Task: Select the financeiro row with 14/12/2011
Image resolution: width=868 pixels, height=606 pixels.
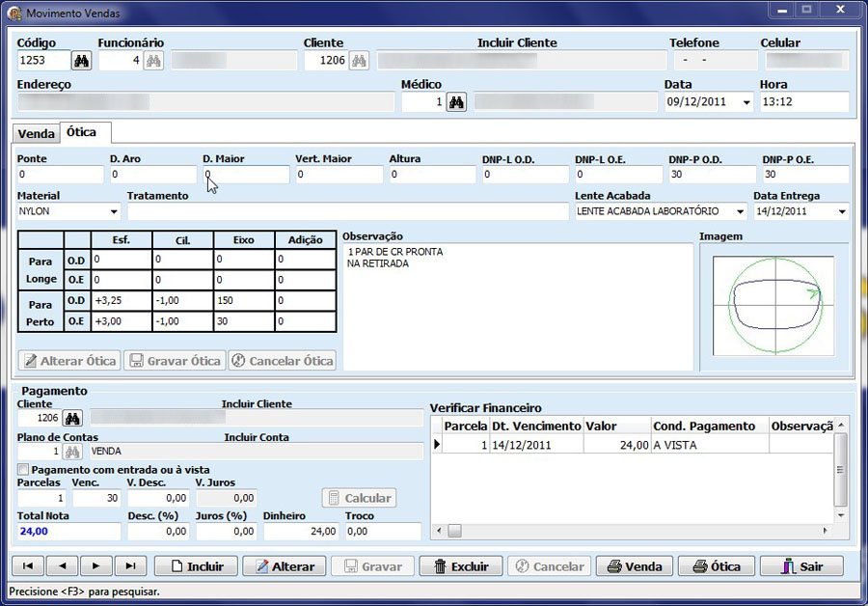Action: [632, 444]
